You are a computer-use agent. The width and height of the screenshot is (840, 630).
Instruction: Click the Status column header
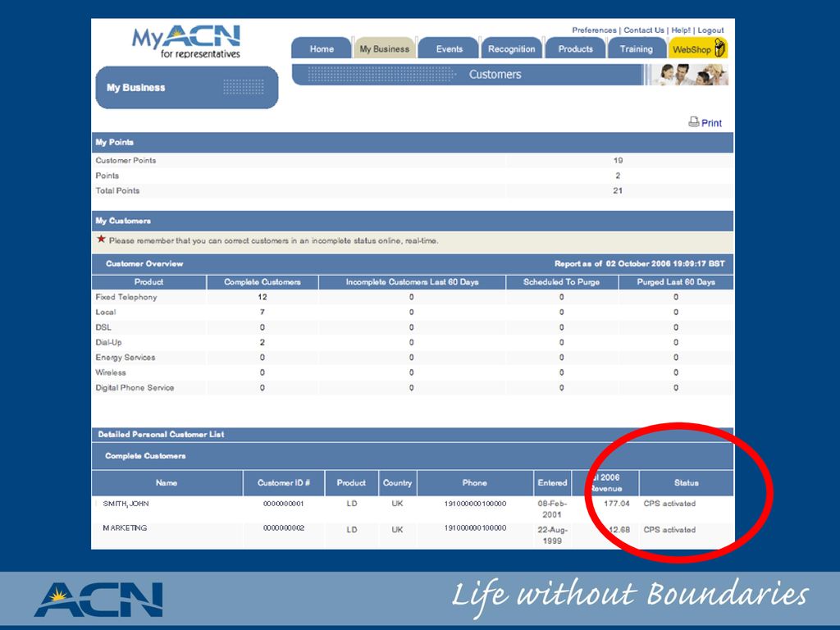point(687,482)
